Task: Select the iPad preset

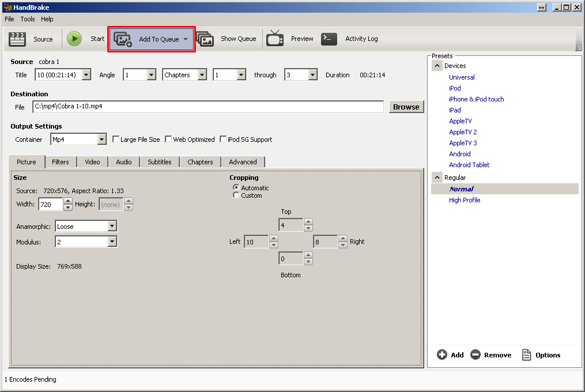Action: (455, 110)
